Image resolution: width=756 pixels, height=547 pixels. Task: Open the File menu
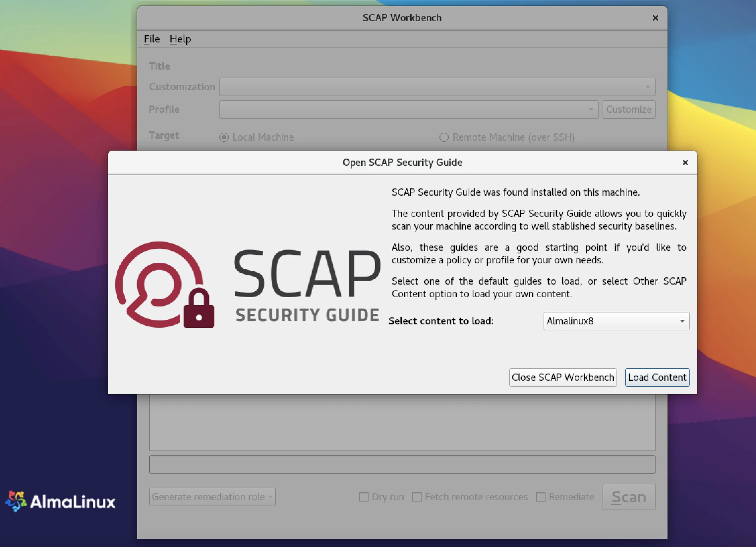coord(152,39)
